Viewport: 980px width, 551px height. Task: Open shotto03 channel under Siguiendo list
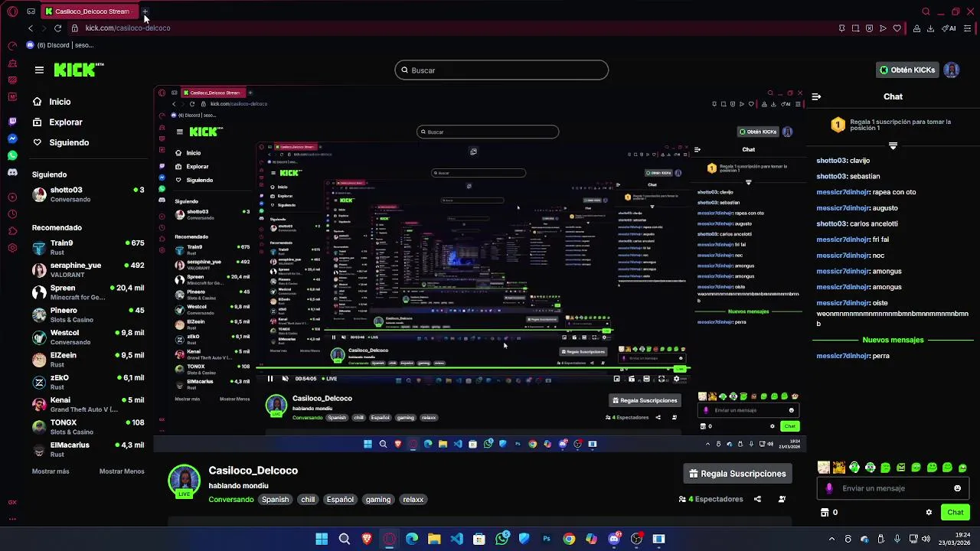88,194
